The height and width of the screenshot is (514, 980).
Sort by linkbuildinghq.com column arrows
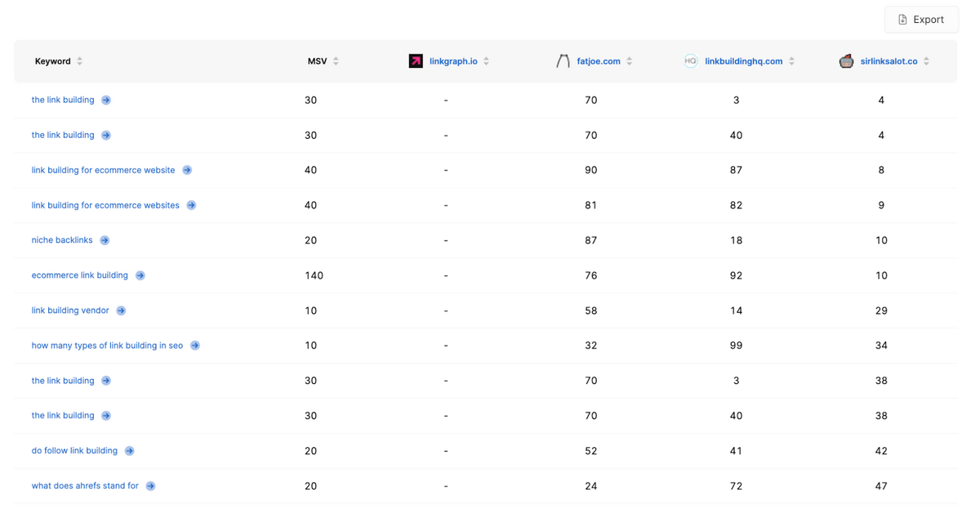[791, 61]
